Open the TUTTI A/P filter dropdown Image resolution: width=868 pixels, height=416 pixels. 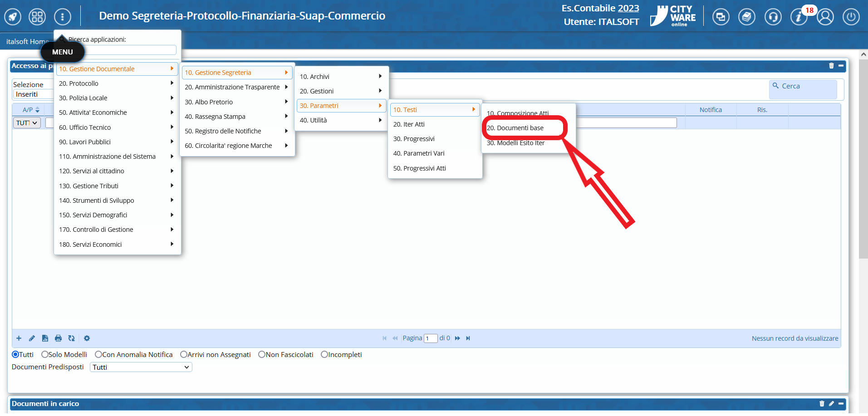27,123
